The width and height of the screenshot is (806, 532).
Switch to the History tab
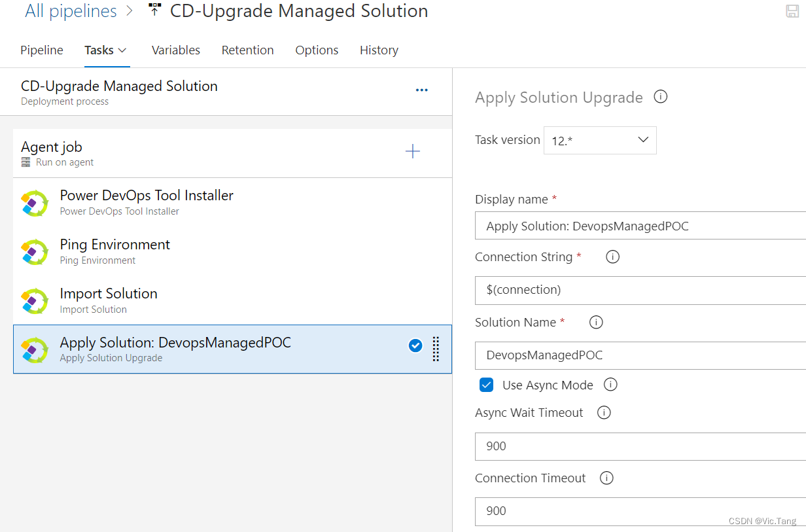[x=379, y=50]
